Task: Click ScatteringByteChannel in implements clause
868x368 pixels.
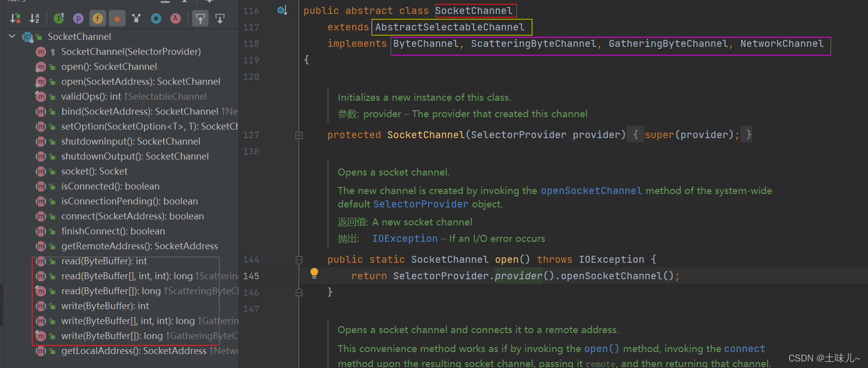Action: tap(533, 43)
